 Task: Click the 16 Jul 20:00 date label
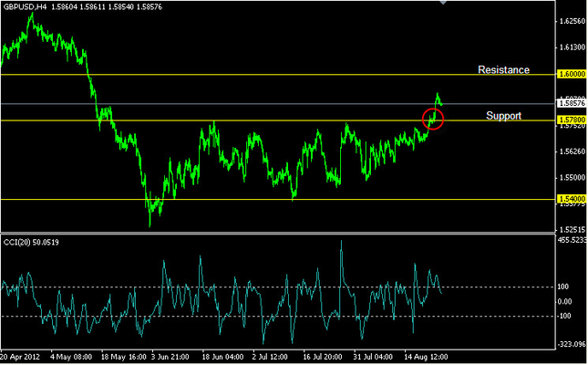pos(321,357)
